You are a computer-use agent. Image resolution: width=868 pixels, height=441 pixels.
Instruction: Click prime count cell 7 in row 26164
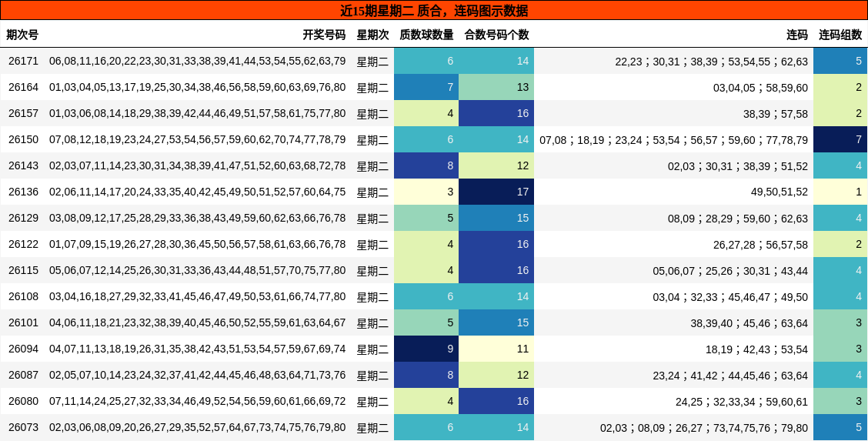(426, 88)
